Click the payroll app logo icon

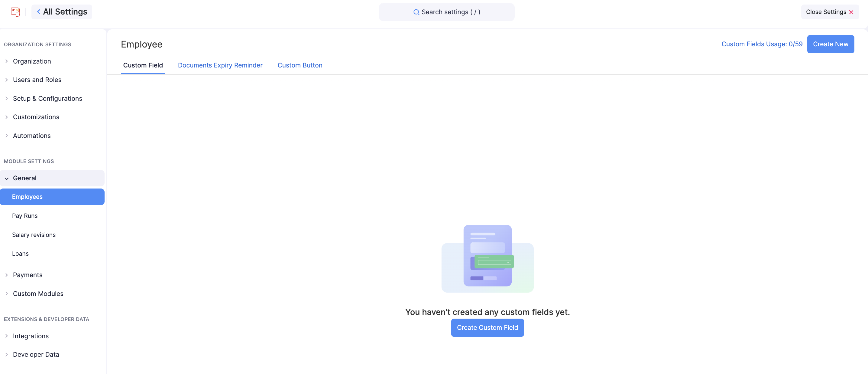click(x=15, y=12)
